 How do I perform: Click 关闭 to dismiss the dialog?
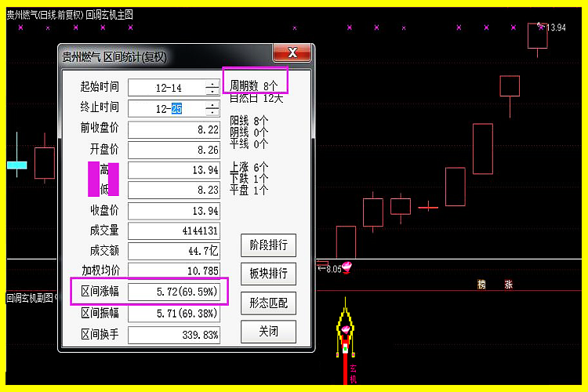(x=268, y=332)
